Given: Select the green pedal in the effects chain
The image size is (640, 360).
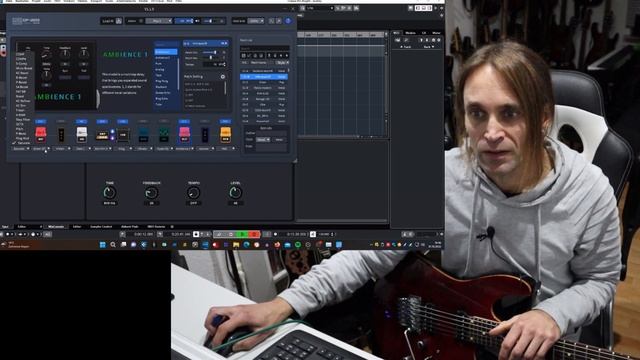Looking at the screenshot, I should click(x=164, y=134).
